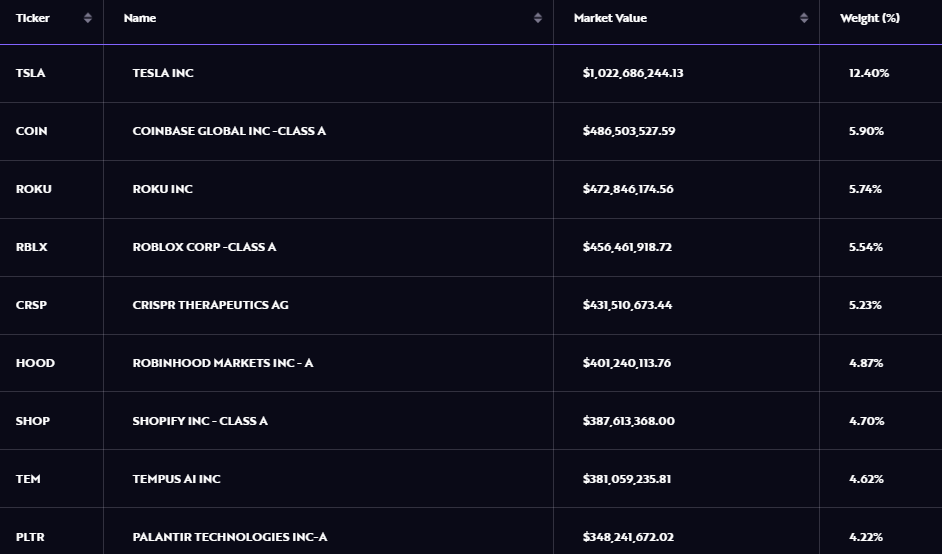This screenshot has width=942, height=554.
Task: Click the 4.62% weight cell
Action: pos(866,479)
